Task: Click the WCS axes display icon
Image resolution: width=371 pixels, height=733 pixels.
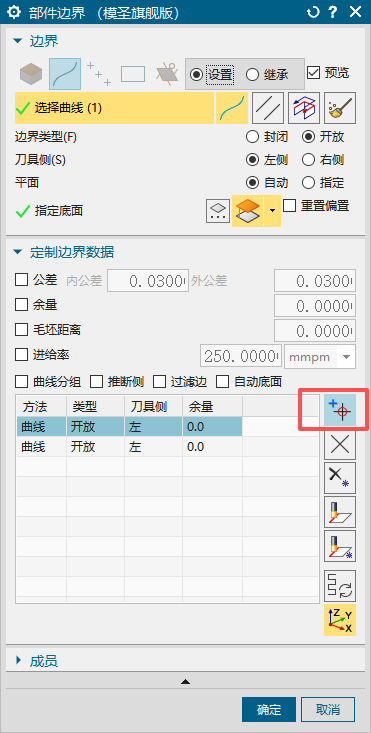Action: (340, 620)
